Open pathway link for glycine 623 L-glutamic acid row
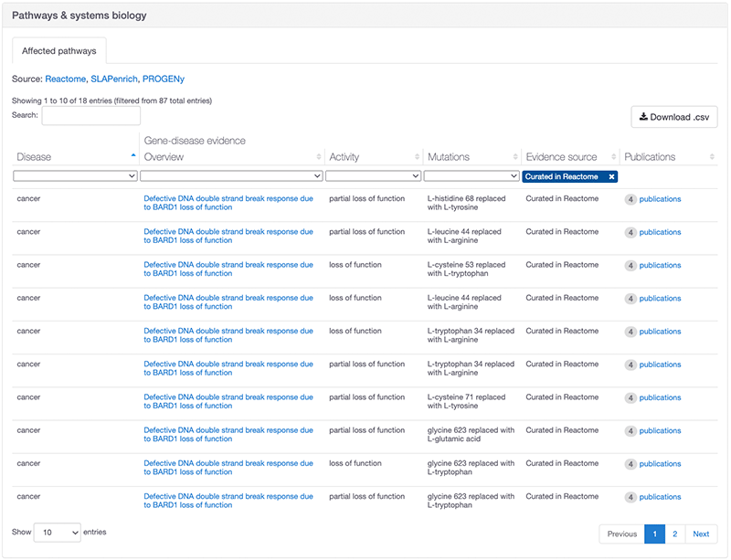Viewport: 731px width, 560px height. tap(228, 435)
